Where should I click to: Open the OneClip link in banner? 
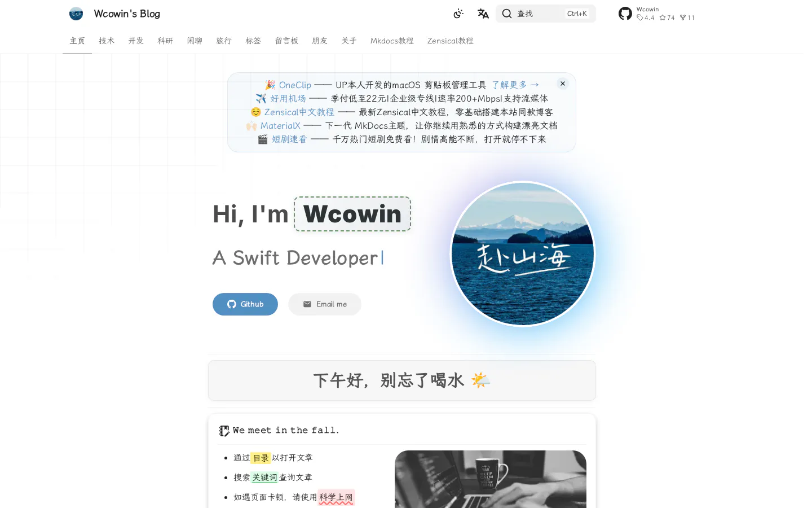click(295, 85)
